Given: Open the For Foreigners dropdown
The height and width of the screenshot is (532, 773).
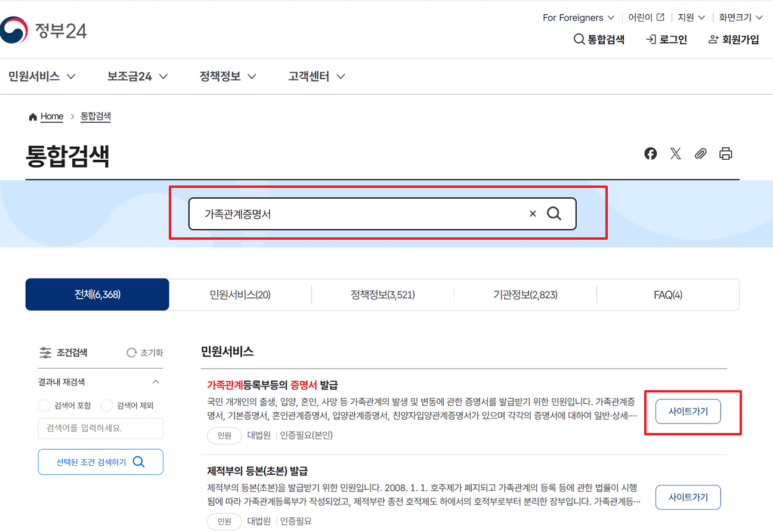Looking at the screenshot, I should tap(577, 17).
